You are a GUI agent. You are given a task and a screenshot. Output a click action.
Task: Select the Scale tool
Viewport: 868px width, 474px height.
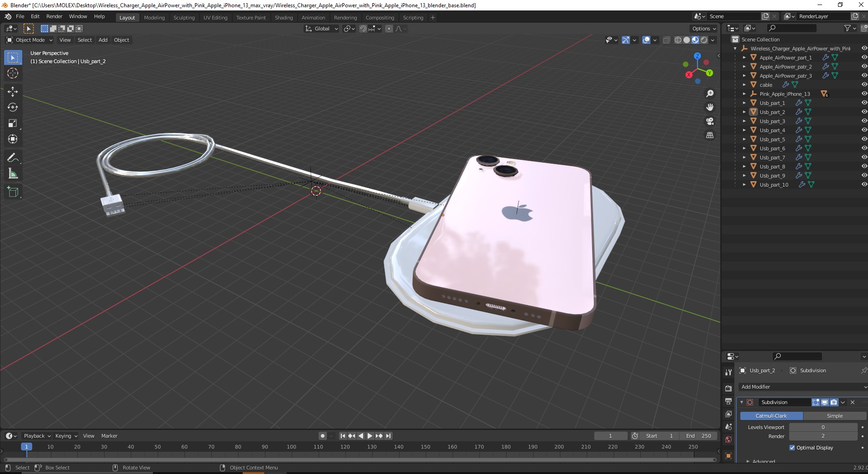pos(13,123)
